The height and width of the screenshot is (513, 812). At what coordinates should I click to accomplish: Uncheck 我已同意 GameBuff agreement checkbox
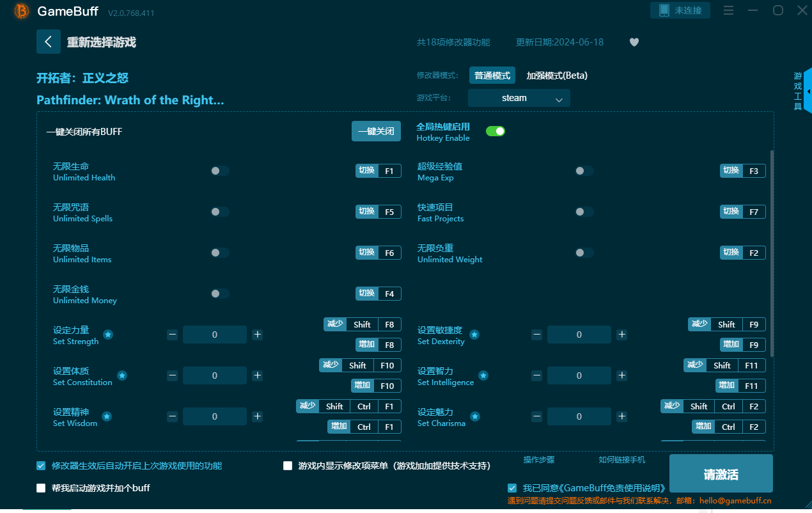tap(512, 488)
